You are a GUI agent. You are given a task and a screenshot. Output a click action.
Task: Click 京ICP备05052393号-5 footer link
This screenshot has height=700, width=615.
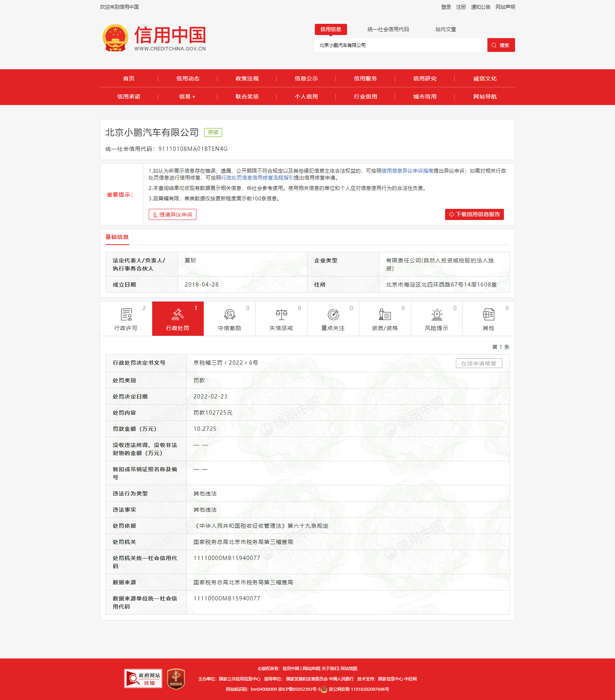pos(299,689)
